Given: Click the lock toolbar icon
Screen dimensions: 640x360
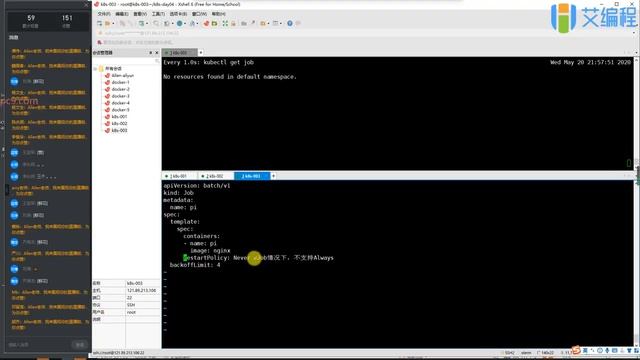Looking at the screenshot, I should point(233,23).
